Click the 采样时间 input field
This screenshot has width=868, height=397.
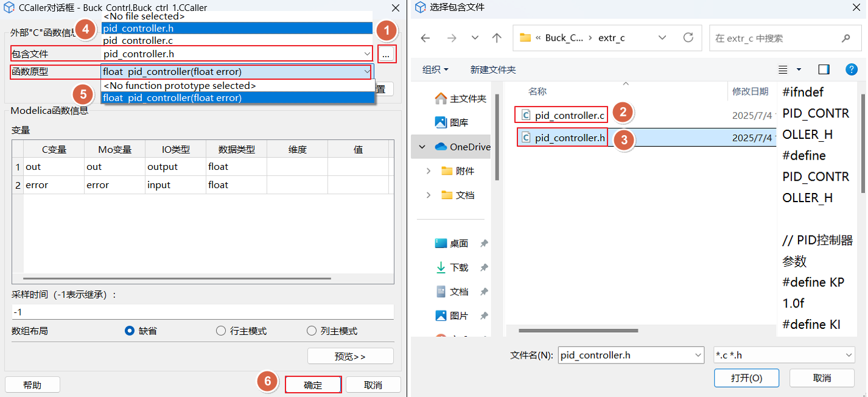tap(203, 312)
